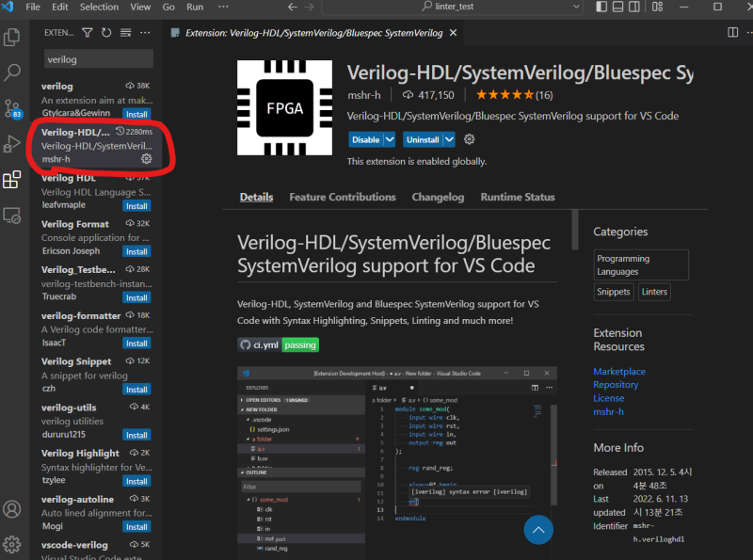The height and width of the screenshot is (560, 753).
Task: Click the Filter Extensions funnel icon
Action: coord(87,31)
